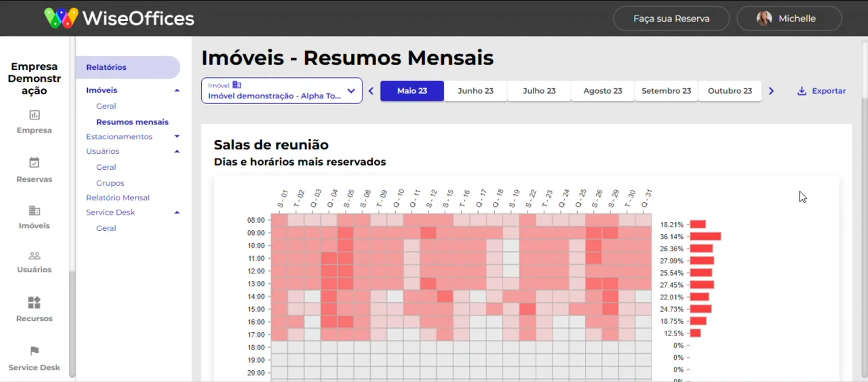
Task: Click the 17:00 hour axis label
Action: [x=256, y=334]
